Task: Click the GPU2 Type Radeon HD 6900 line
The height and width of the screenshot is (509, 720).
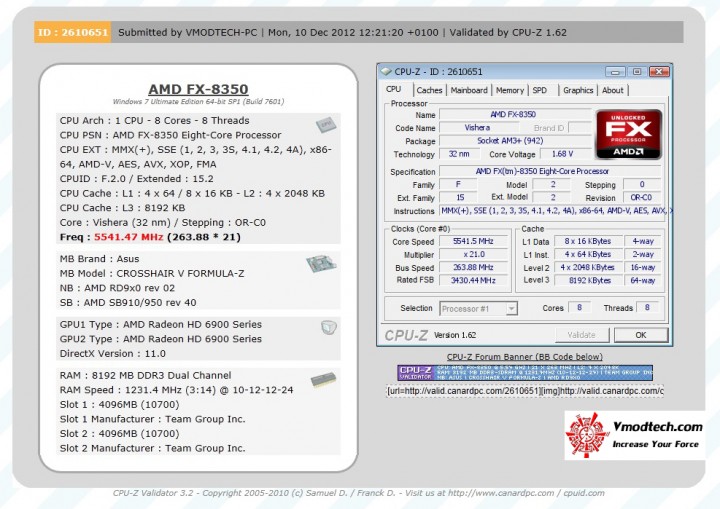Action: click(161, 339)
